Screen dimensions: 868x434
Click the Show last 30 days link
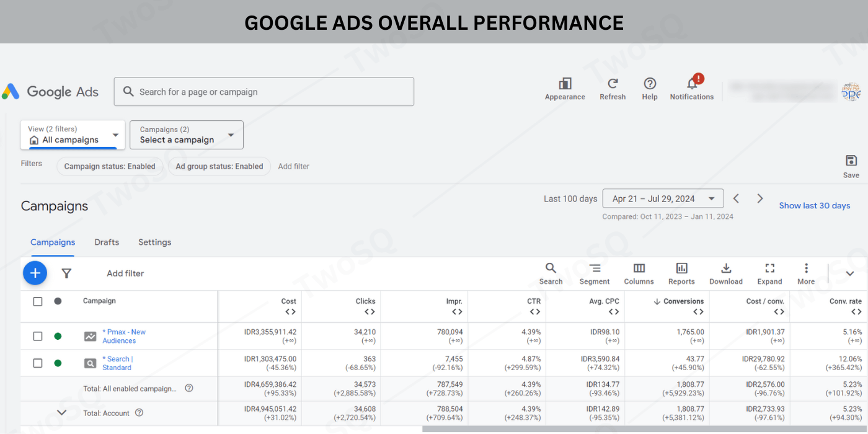814,206
